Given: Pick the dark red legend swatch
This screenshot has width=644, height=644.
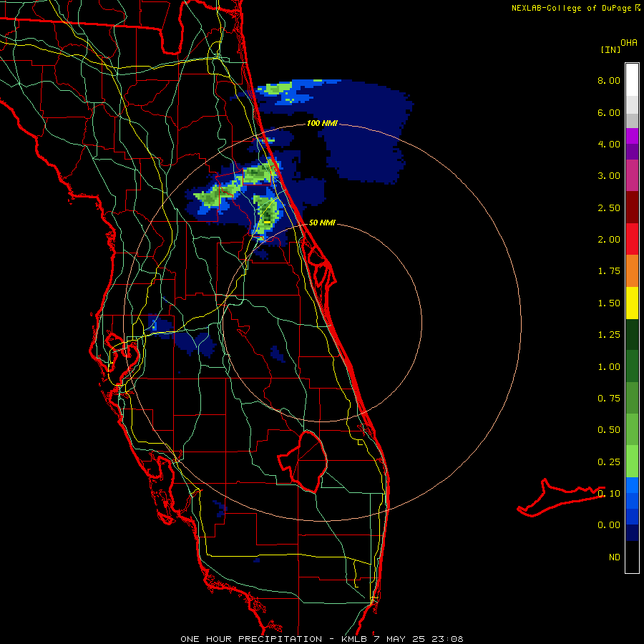Looking at the screenshot, I should point(632,208).
